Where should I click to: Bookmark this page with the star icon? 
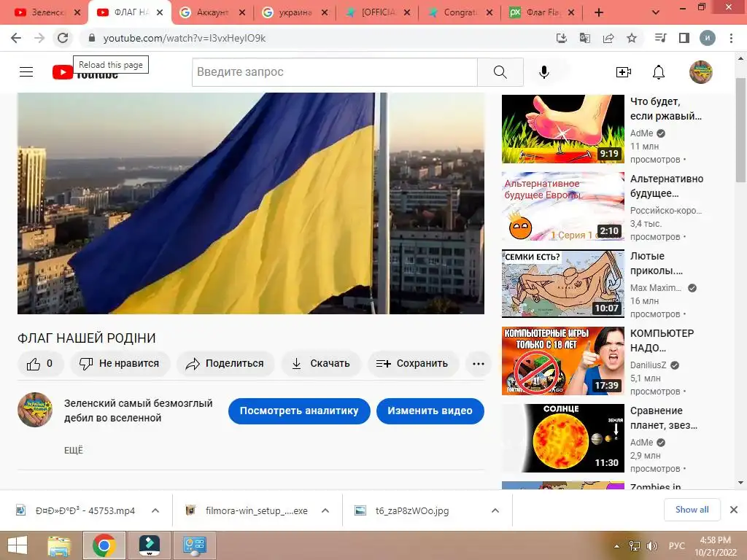(632, 38)
